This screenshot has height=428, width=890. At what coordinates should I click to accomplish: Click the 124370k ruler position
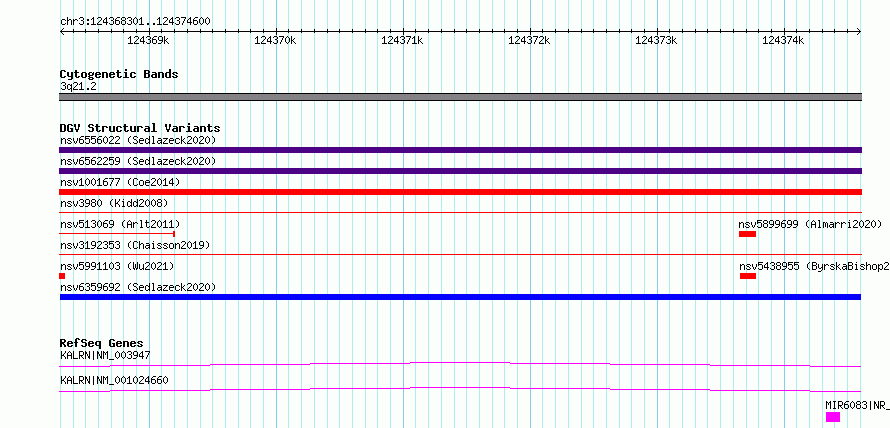coord(275,41)
